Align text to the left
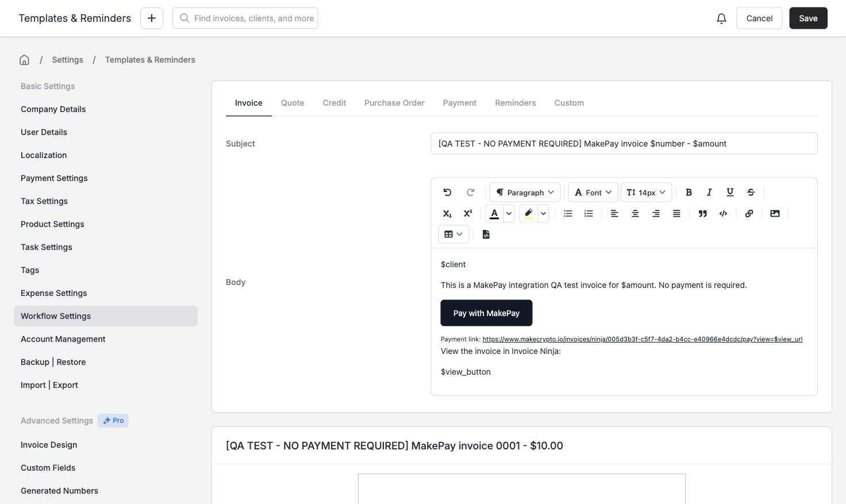This screenshot has width=846, height=504. pyautogui.click(x=614, y=214)
